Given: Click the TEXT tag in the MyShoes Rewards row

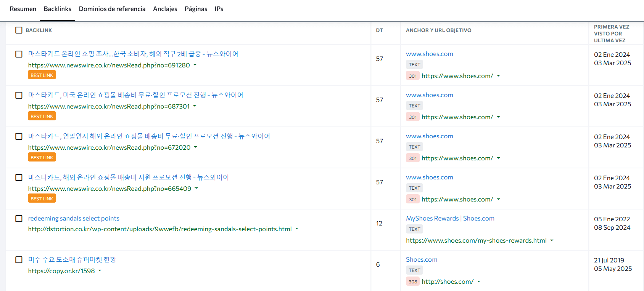Looking at the screenshot, I should [415, 229].
